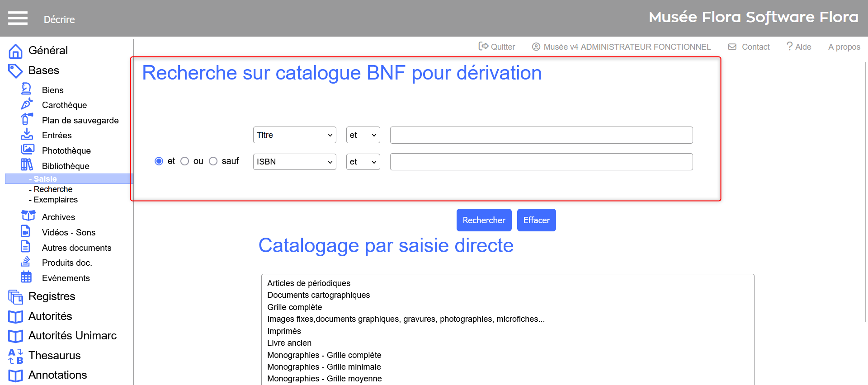Click the Rechercher button
The width and height of the screenshot is (868, 385).
coord(484,220)
